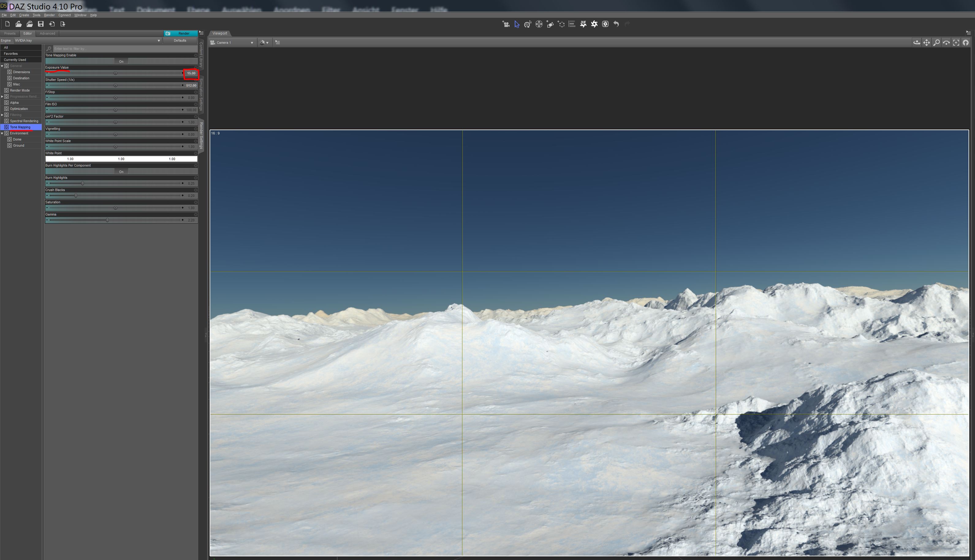The width and height of the screenshot is (975, 560).
Task: Click the viewport orbit camera icon
Action: [916, 43]
